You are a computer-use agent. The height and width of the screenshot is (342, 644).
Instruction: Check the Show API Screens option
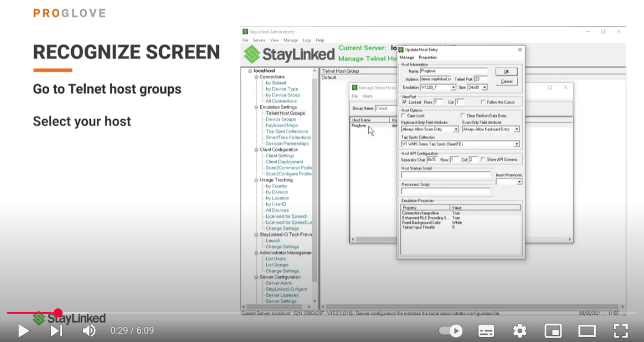(x=483, y=160)
